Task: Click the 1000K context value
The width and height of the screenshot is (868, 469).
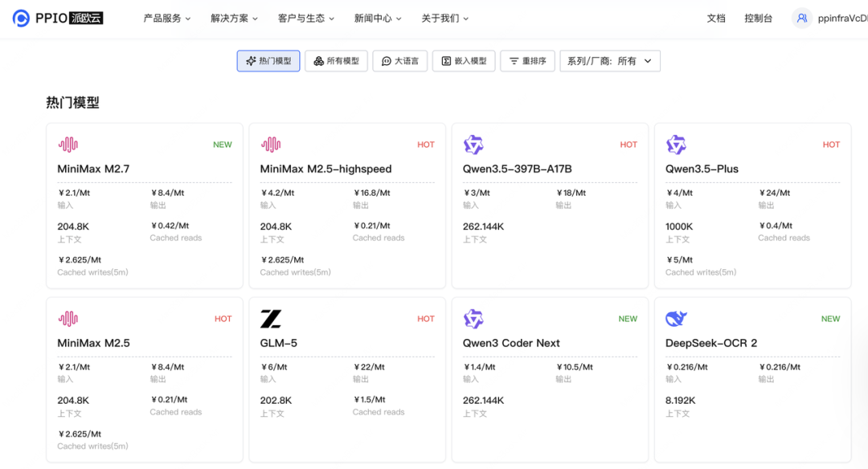Action: tap(679, 226)
